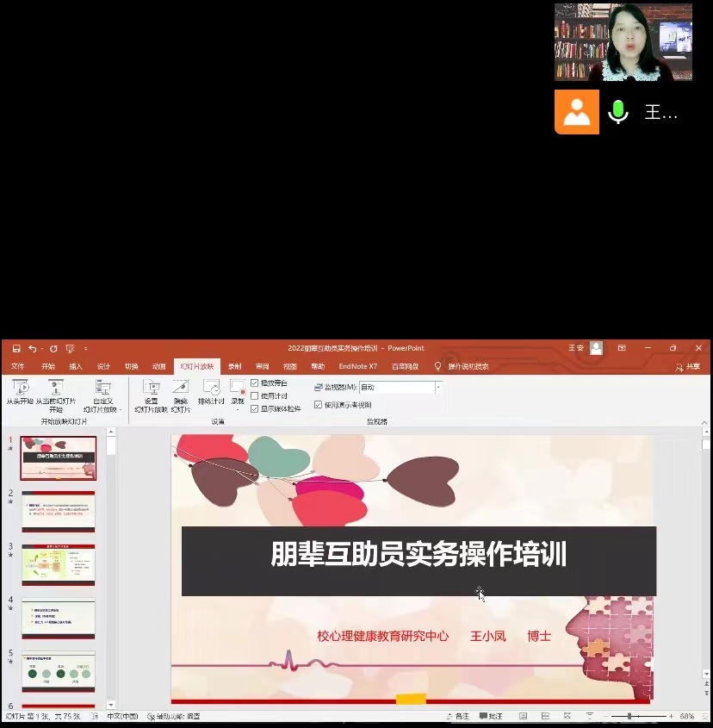Toggle Show Media Controls (显示媒体控件) checkbox
The height and width of the screenshot is (728, 713).
255,408
